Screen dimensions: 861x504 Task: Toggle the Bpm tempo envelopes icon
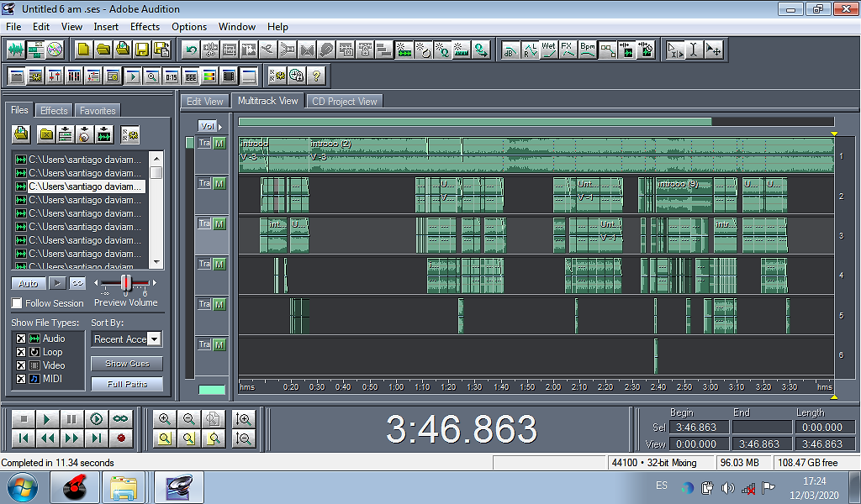pos(588,50)
